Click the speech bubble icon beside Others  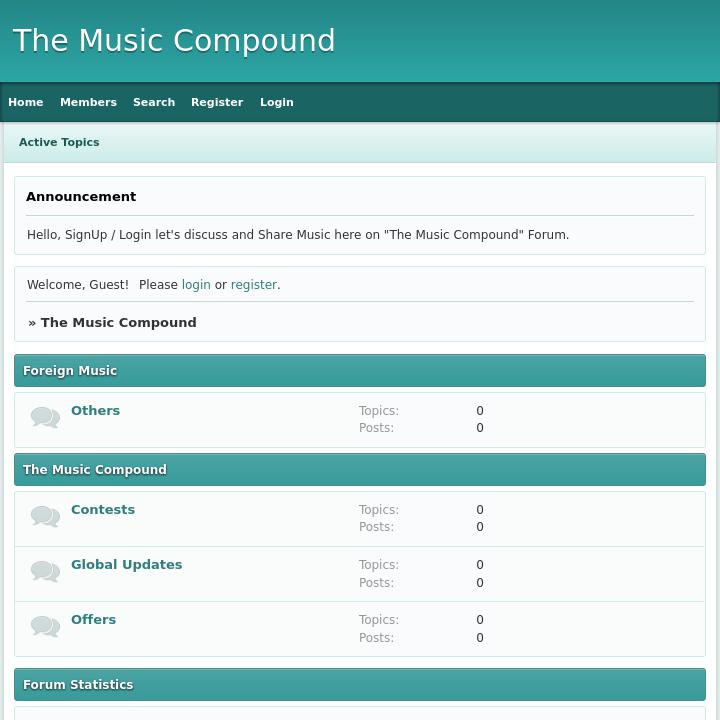point(45,417)
